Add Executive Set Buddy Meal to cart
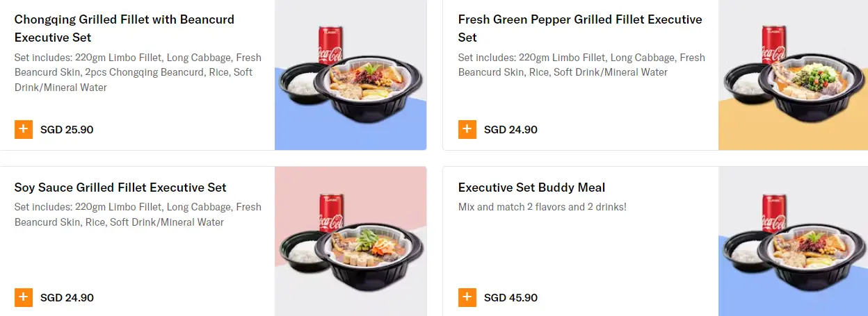Viewport: 868px width, 316px height. (467, 297)
